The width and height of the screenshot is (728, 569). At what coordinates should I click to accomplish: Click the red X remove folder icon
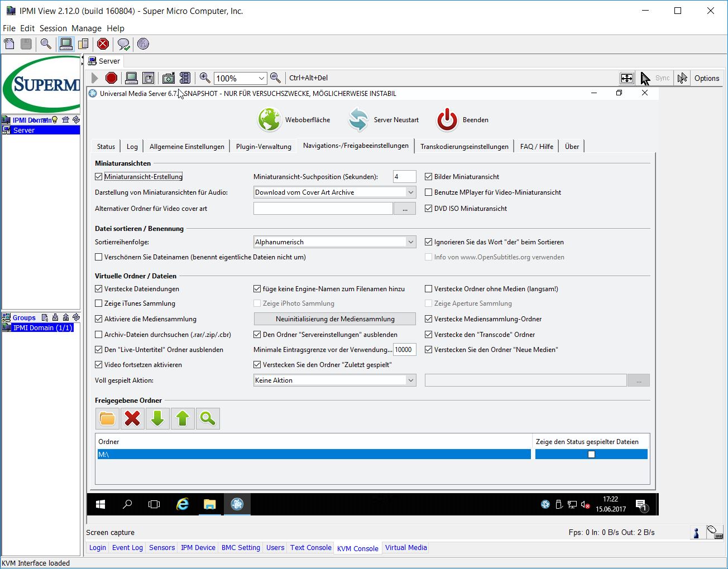(132, 418)
